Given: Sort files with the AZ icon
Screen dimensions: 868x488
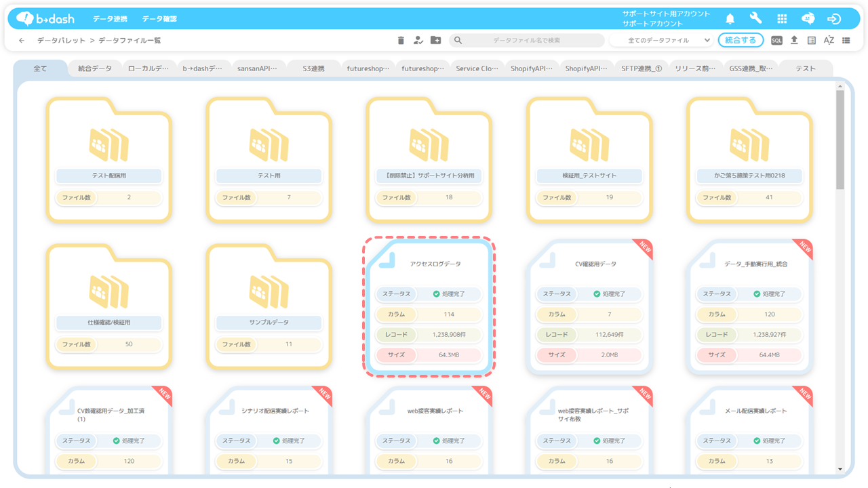Looking at the screenshot, I should (829, 41).
